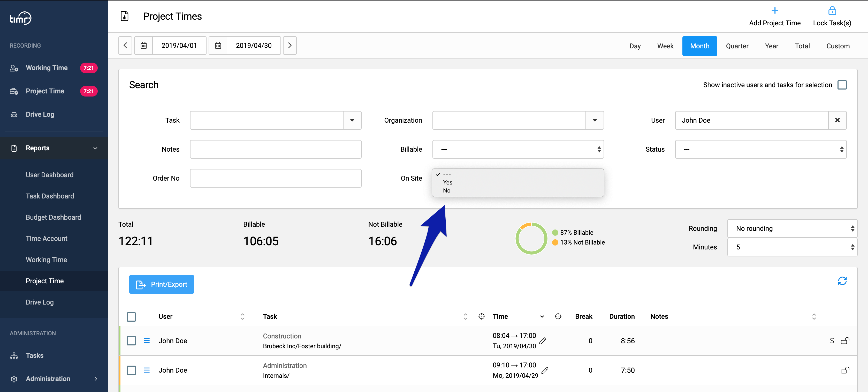Open Budget Dashboard report
Image resolution: width=868 pixels, height=392 pixels.
(x=54, y=217)
